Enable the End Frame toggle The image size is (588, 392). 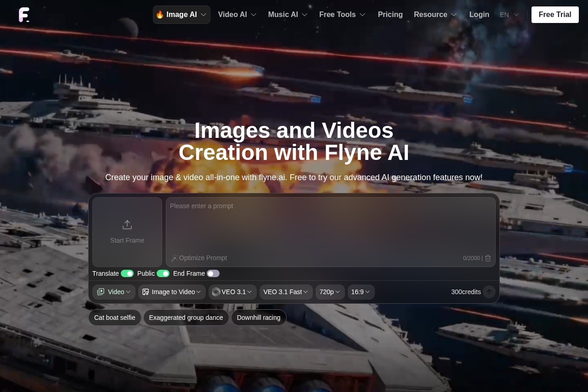213,273
